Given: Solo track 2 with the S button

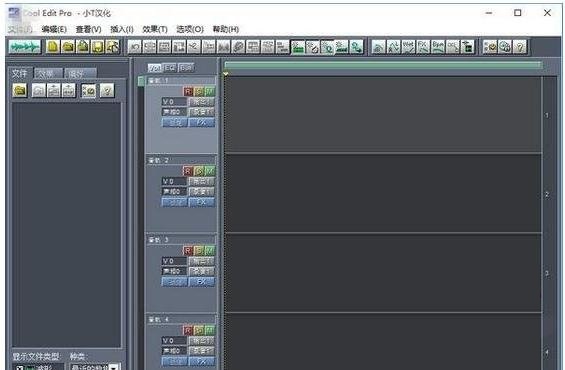Looking at the screenshot, I should coord(199,171).
